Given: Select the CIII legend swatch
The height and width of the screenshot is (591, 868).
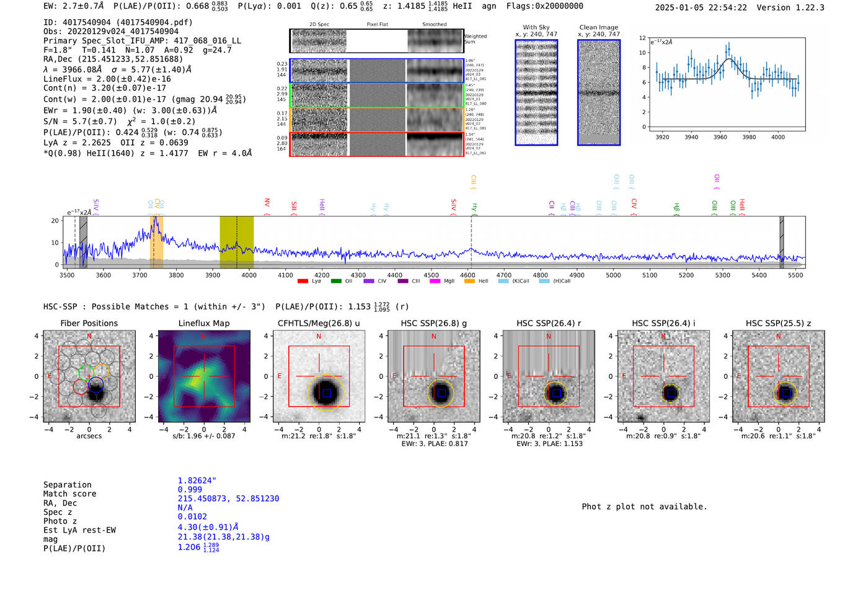Looking at the screenshot, I should (403, 282).
